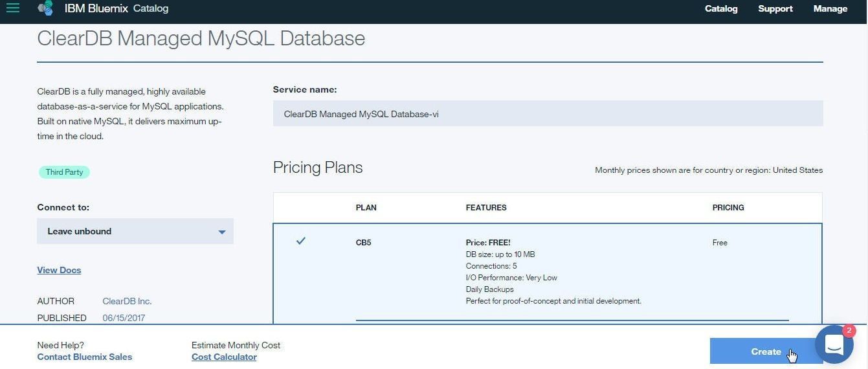
Task: Expand the Leave unbound dropdown arrow
Action: pyautogui.click(x=221, y=232)
